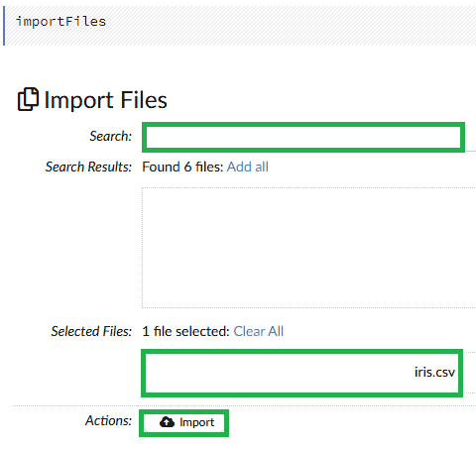Click the Clear All link
This screenshot has height=449, width=476.
point(259,331)
